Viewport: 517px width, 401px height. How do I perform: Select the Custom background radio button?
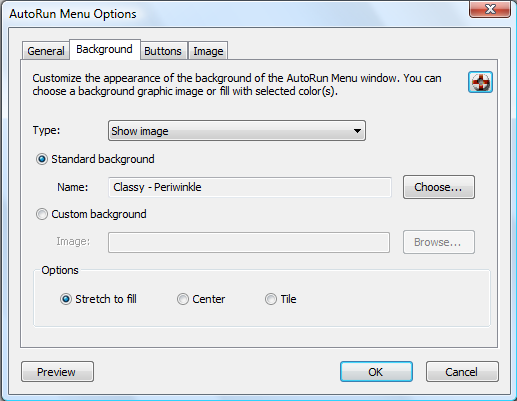pyautogui.click(x=42, y=214)
